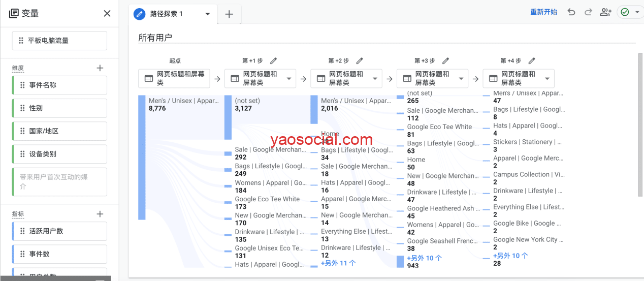Select the 事件名称 dimension chip

[60, 85]
